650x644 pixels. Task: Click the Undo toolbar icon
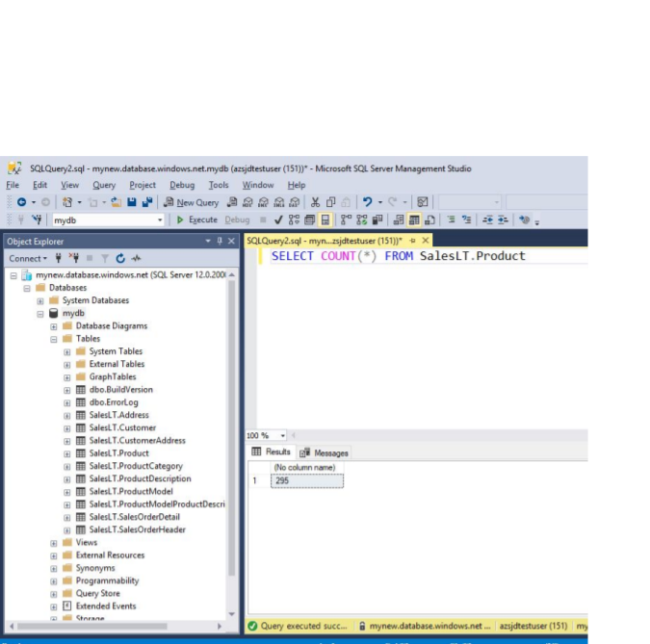click(x=368, y=202)
